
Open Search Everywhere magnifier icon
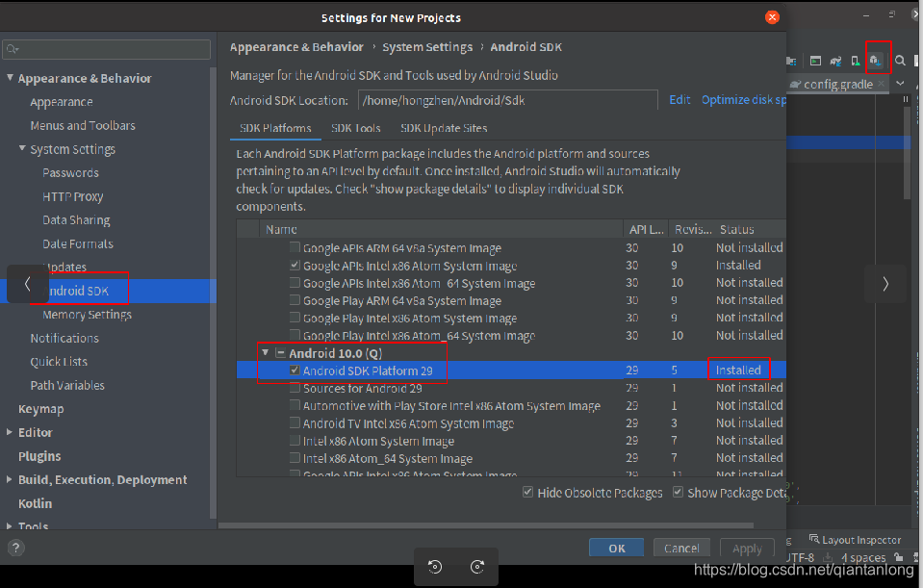pyautogui.click(x=900, y=60)
